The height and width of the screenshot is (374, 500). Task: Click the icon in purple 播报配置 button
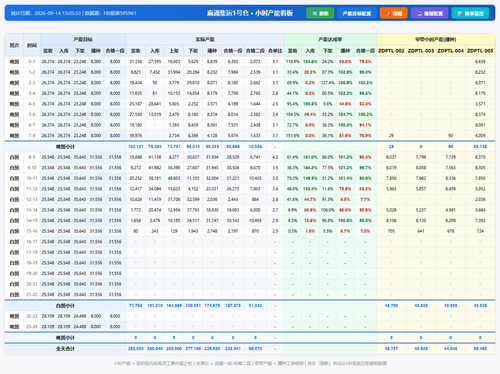click(420, 14)
